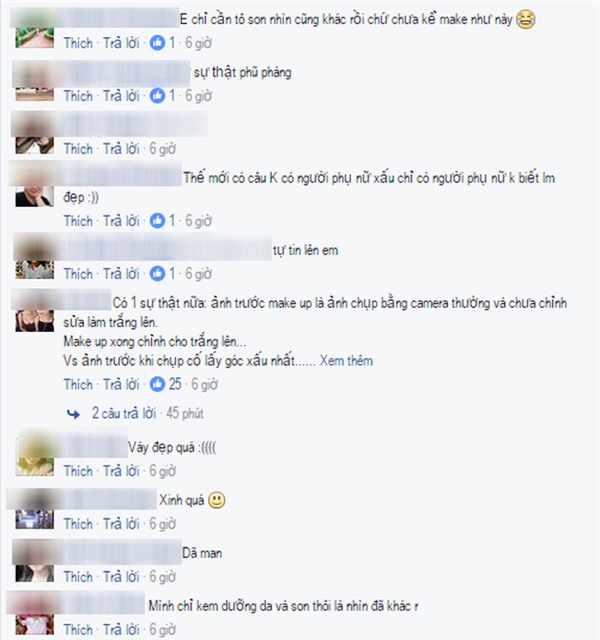This screenshot has width=600, height=640.
Task: Click Thích under the "Dã man" comment
Action: (78, 577)
